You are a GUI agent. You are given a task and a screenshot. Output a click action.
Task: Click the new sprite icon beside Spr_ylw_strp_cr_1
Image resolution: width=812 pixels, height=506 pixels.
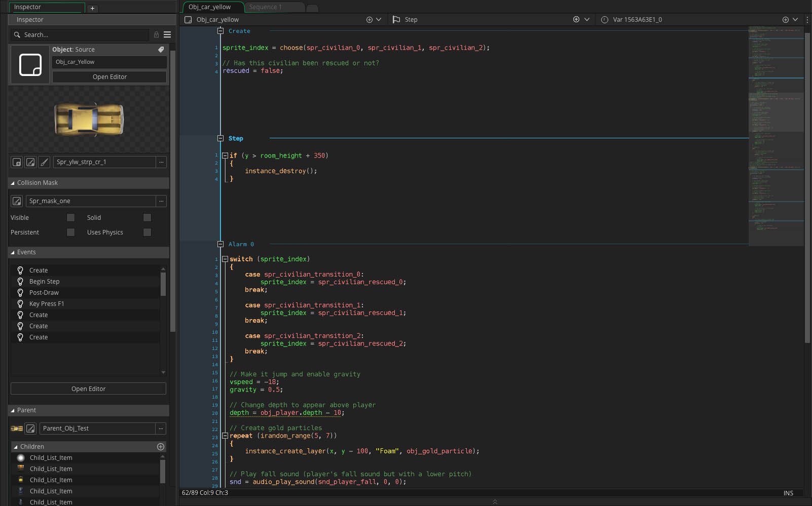[x=17, y=162]
